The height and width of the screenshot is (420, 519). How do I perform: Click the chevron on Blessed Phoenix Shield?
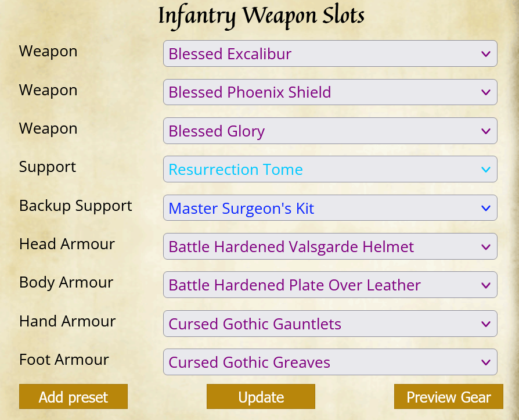click(x=485, y=92)
